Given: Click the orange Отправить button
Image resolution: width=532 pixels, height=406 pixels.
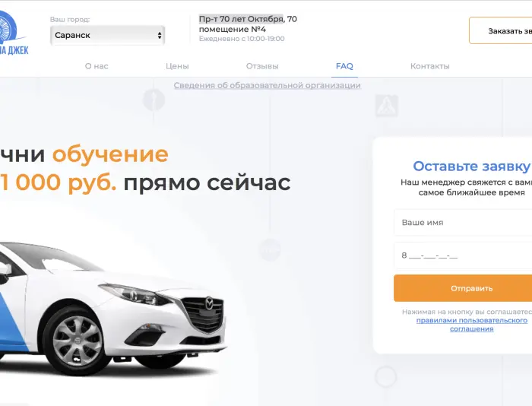Looking at the screenshot, I should tap(463, 288).
